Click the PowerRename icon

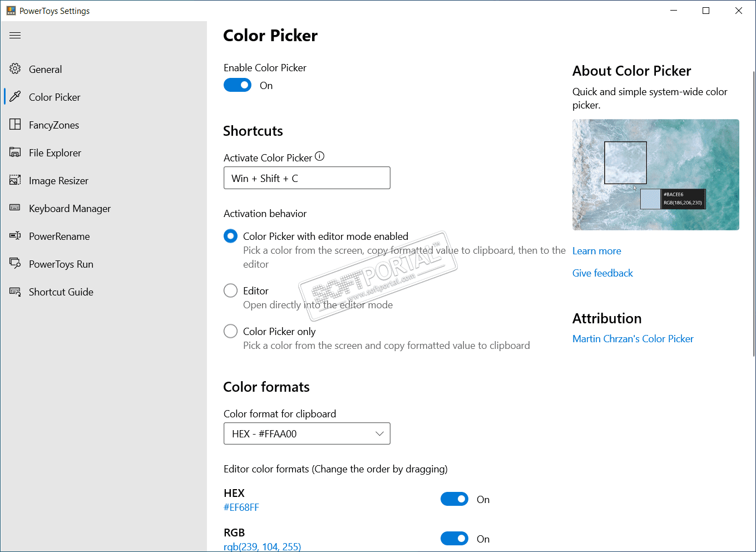click(x=15, y=236)
